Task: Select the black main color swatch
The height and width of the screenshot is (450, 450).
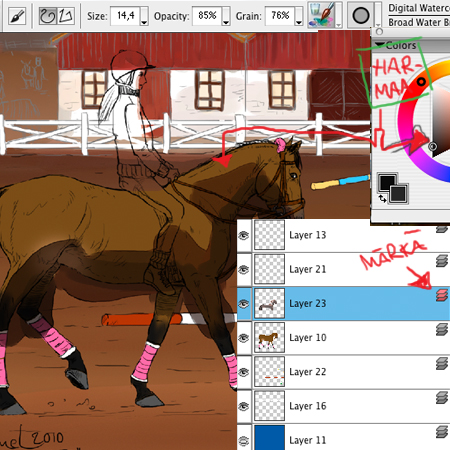Action: point(387,182)
